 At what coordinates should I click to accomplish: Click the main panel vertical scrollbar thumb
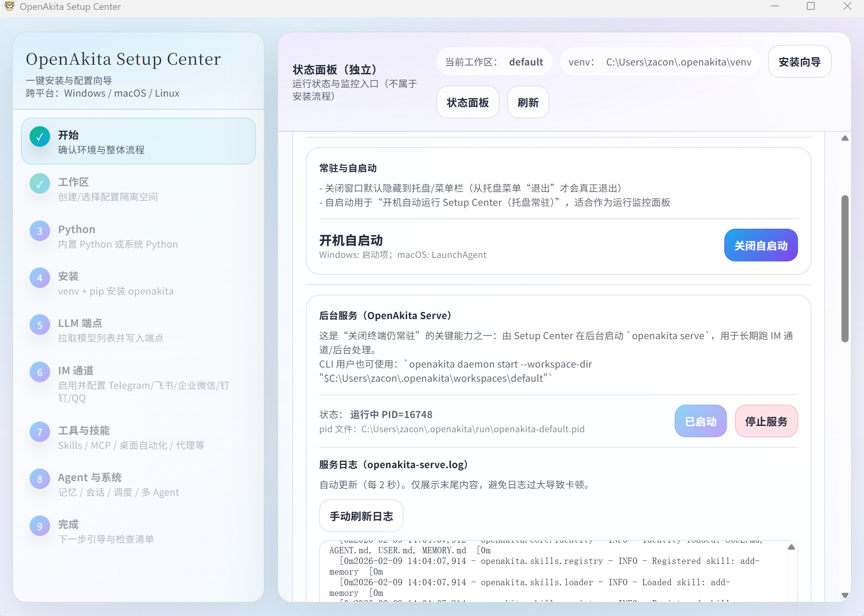click(x=845, y=268)
